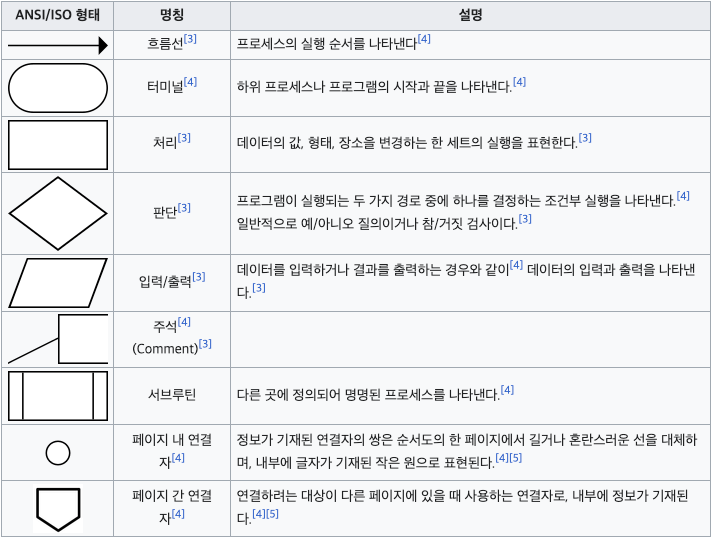Screen dimensions: 711x537
Task: Click the description starting 다른 곳에 정의되어
Action: [x=368, y=395]
